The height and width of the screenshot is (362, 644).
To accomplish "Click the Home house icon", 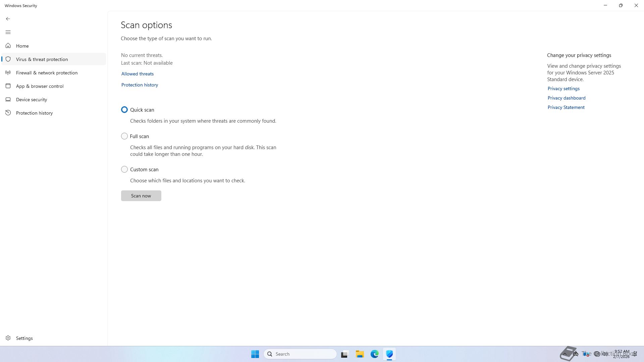I will (8, 46).
